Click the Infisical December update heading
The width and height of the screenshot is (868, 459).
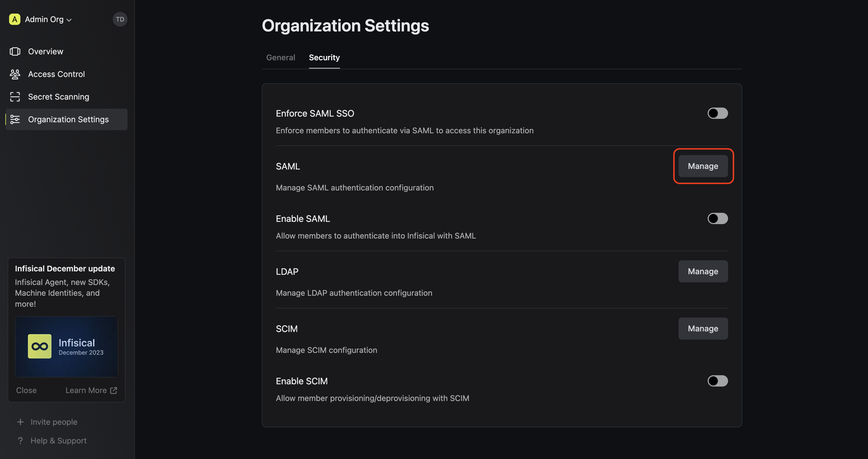tap(65, 269)
